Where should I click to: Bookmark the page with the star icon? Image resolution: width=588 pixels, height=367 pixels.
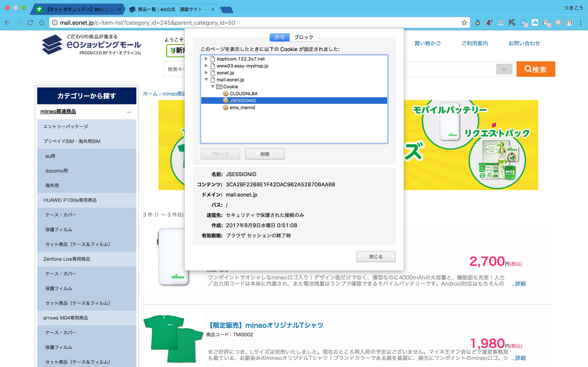pyautogui.click(x=464, y=22)
